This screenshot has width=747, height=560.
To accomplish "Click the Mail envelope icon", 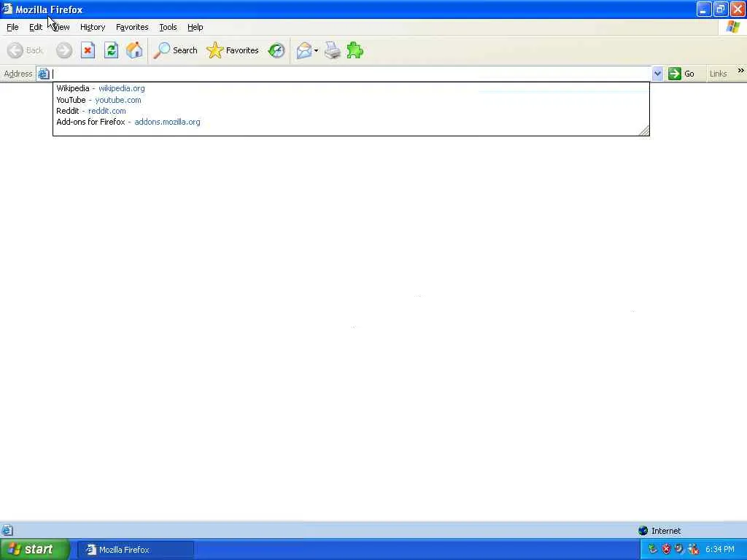I will pos(304,50).
